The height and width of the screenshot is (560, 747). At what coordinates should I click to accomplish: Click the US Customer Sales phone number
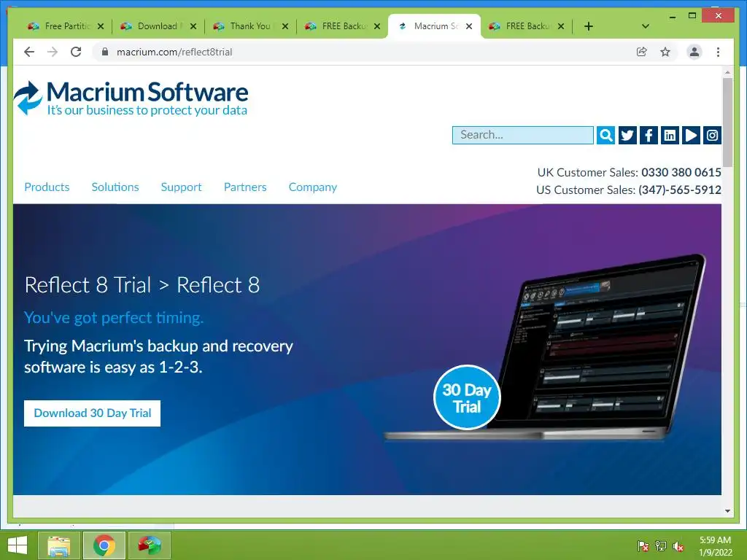point(680,190)
